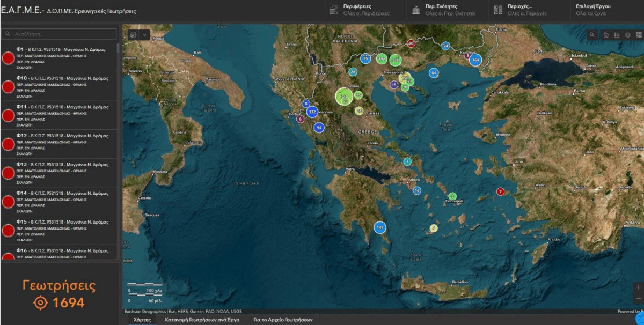Click the blue 164 cluster marker
The width and height of the screenshot is (644, 325).
point(475,60)
